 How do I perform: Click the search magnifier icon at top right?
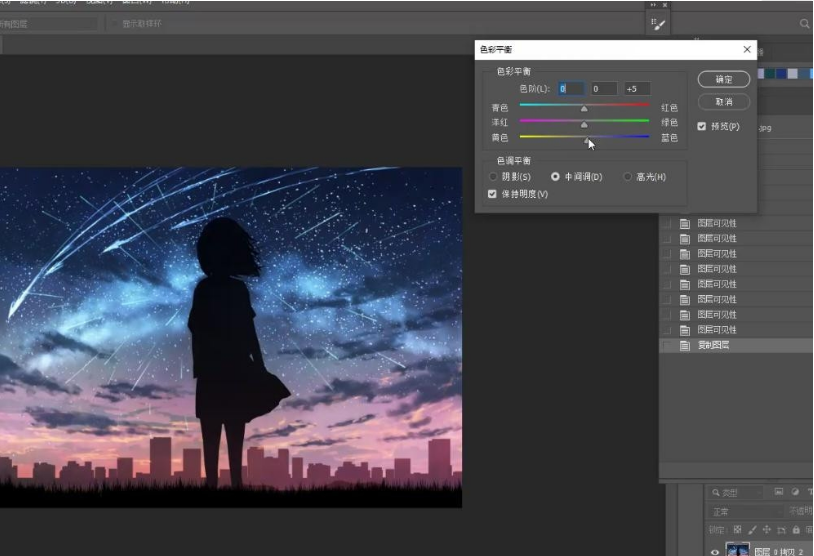click(x=804, y=23)
